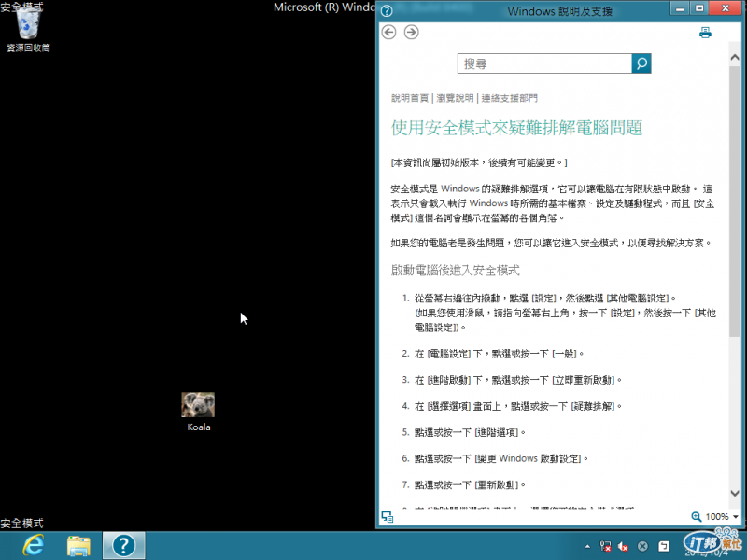The height and width of the screenshot is (560, 747).
Task: Click the help window title question mark icon
Action: [387, 10]
